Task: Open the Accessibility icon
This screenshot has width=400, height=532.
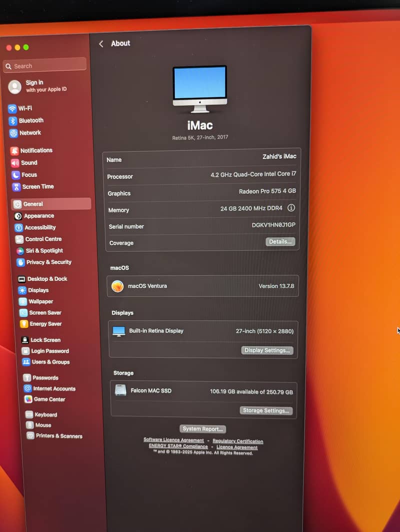Action: (x=19, y=228)
